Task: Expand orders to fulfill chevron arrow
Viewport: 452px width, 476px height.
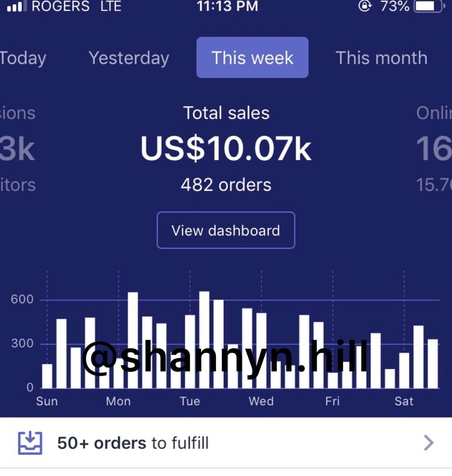Action: click(x=429, y=443)
